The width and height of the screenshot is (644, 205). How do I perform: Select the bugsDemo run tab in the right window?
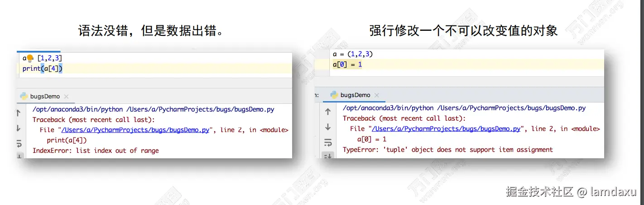[355, 95]
